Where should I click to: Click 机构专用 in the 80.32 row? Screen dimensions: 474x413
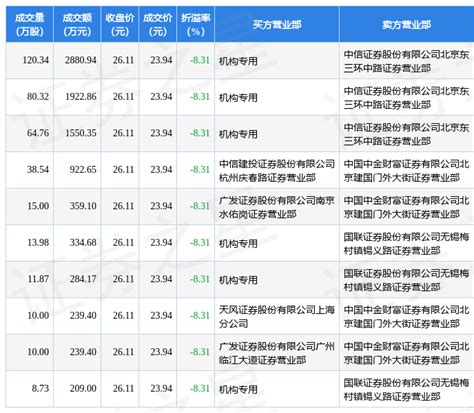(238, 97)
